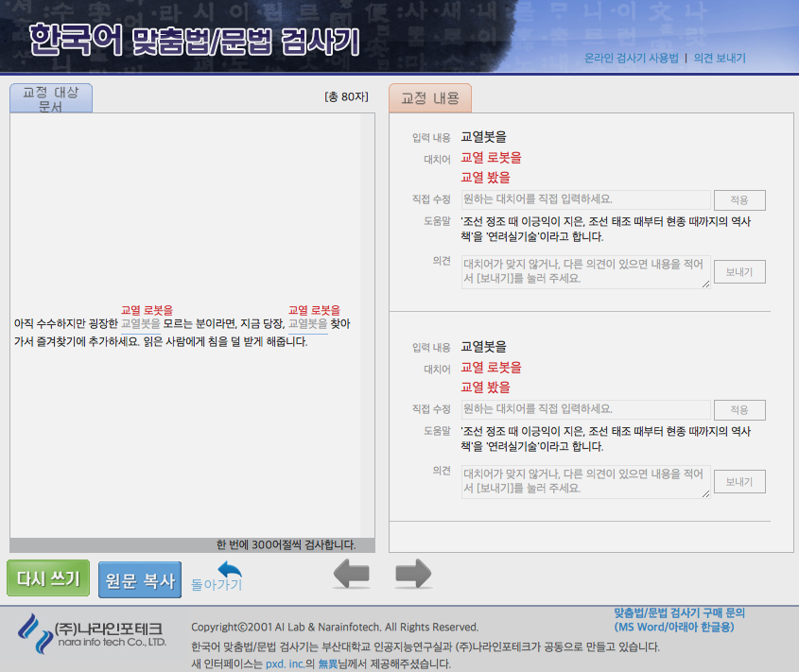Image resolution: width=799 pixels, height=672 pixels.
Task: Click the [총 80자] character count
Action: click(346, 96)
